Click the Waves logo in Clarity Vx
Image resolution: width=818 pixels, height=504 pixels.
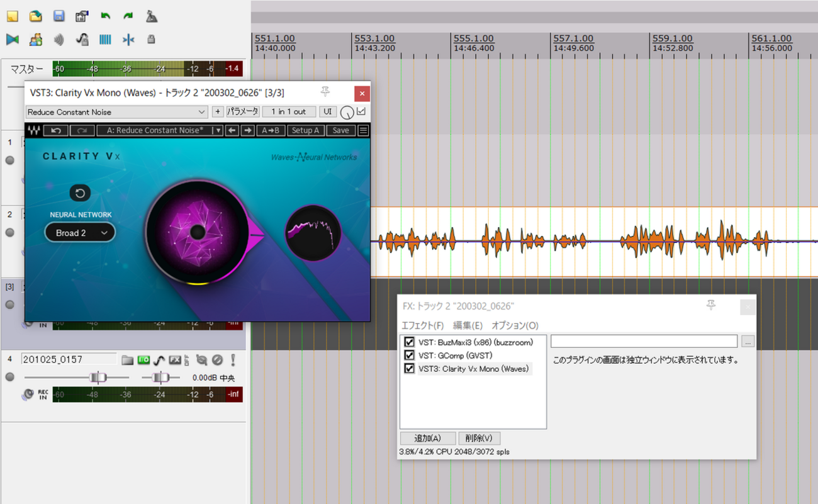pos(34,131)
